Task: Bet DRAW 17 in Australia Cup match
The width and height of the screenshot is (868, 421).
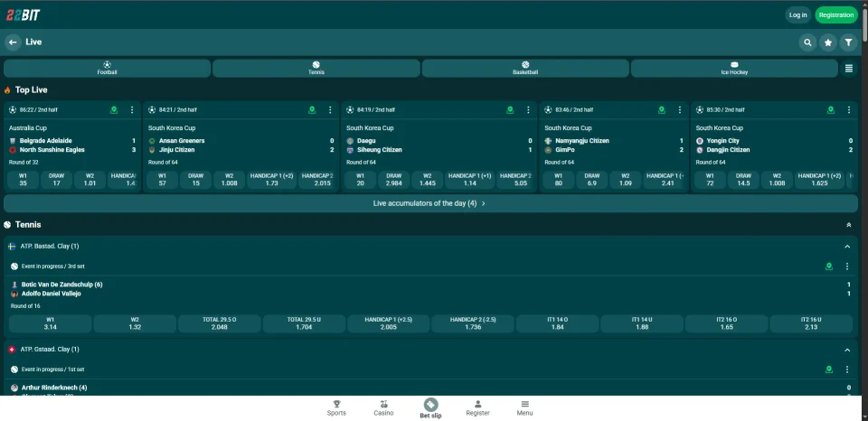Action: pos(56,180)
